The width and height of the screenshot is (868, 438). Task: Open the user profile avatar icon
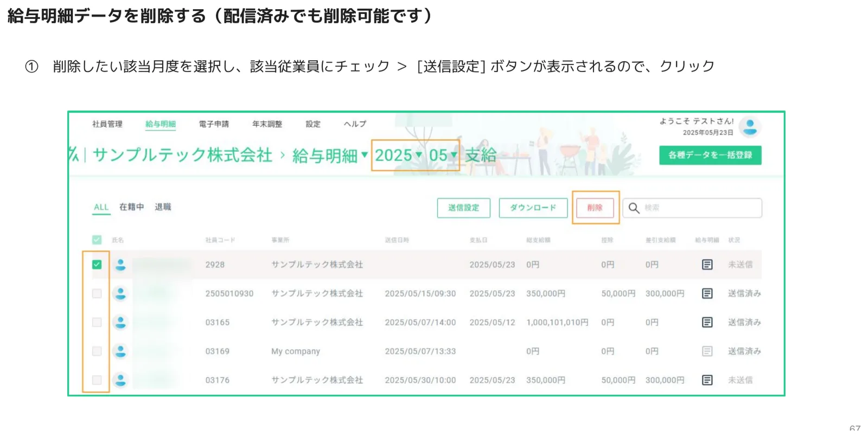[x=750, y=127]
